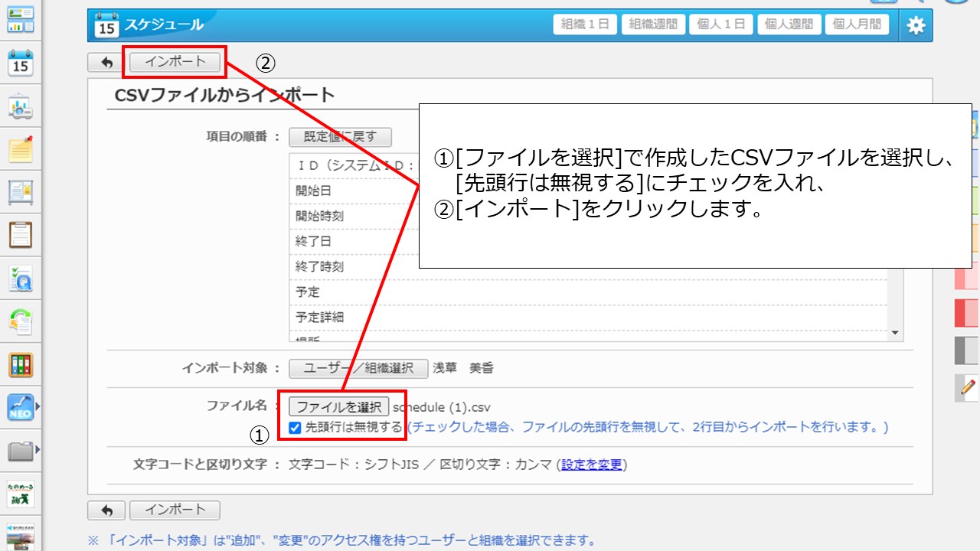Click the clipboard icon in the sidebar
This screenshot has height=551, width=980.
[21, 235]
